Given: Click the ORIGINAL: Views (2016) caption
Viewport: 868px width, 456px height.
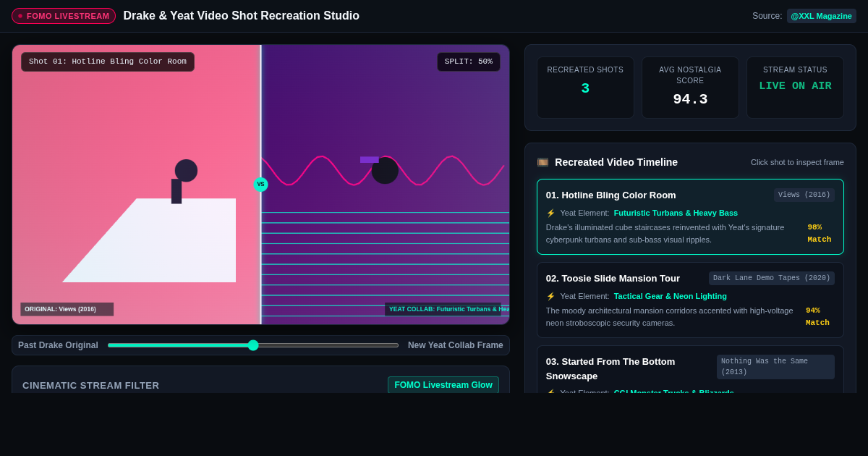Looking at the screenshot, I should tap(67, 309).
